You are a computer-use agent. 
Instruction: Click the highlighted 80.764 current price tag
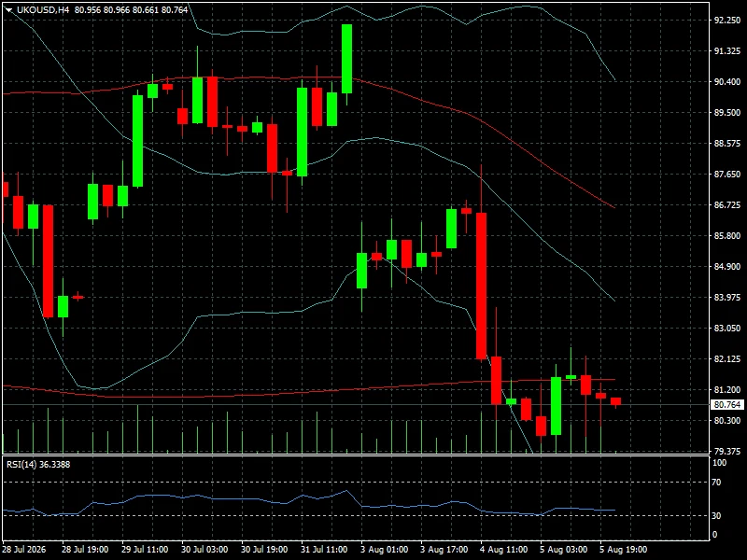(x=727, y=405)
